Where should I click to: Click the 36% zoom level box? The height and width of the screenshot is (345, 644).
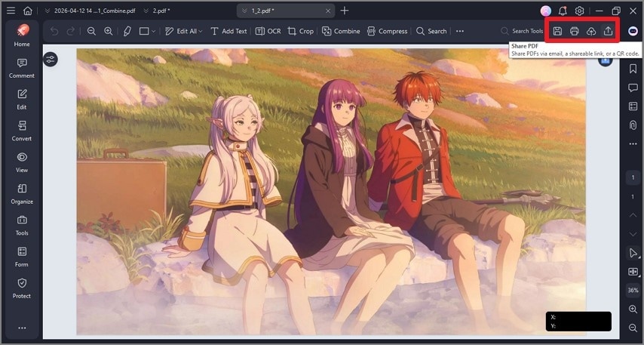pos(633,291)
